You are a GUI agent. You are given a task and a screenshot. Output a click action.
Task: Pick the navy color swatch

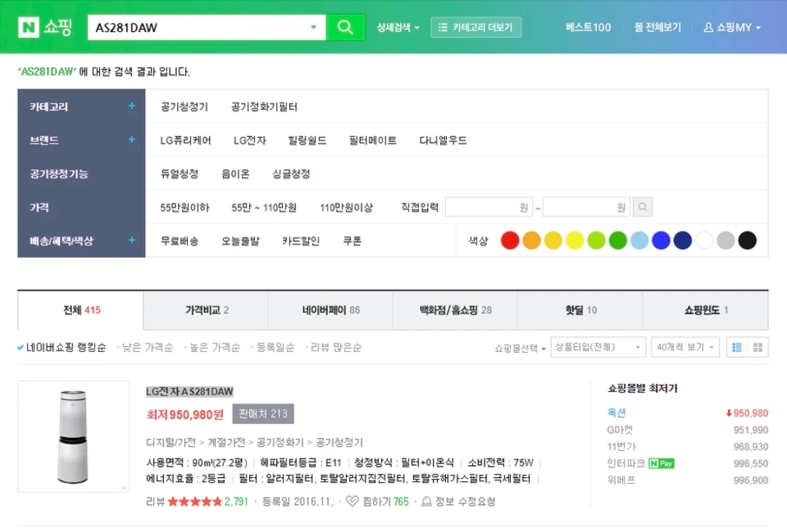[x=683, y=240]
